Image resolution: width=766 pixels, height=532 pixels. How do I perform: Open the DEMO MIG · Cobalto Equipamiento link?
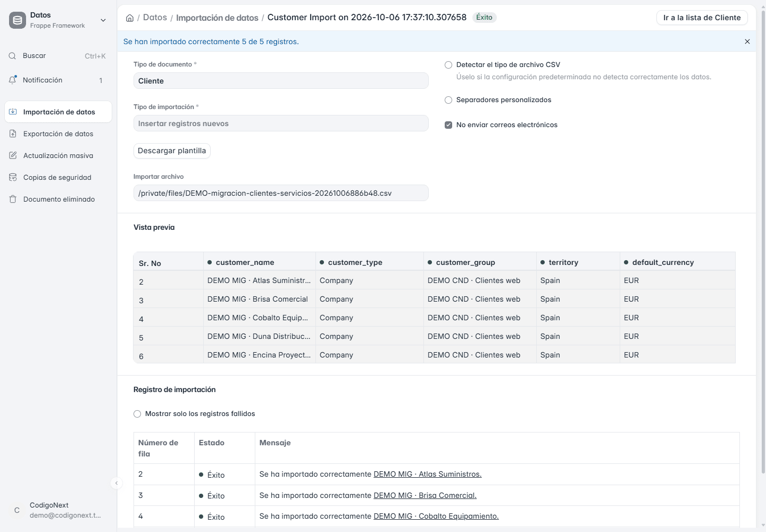click(436, 516)
